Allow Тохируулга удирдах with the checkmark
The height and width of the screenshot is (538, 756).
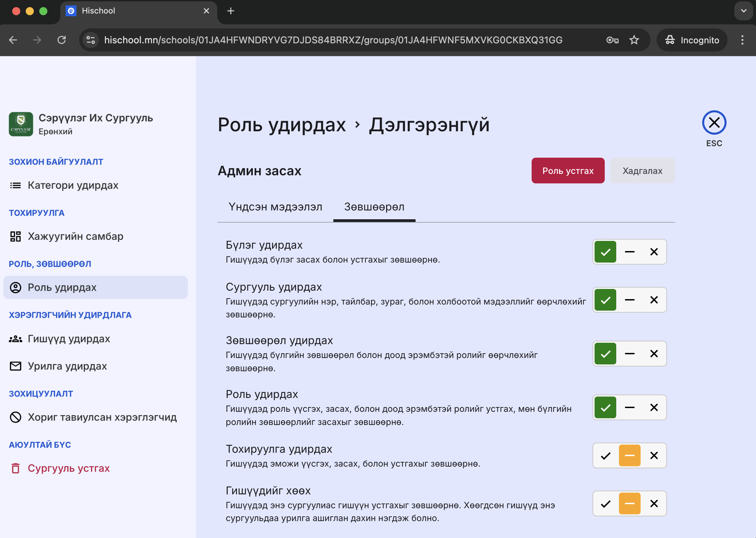coord(605,455)
